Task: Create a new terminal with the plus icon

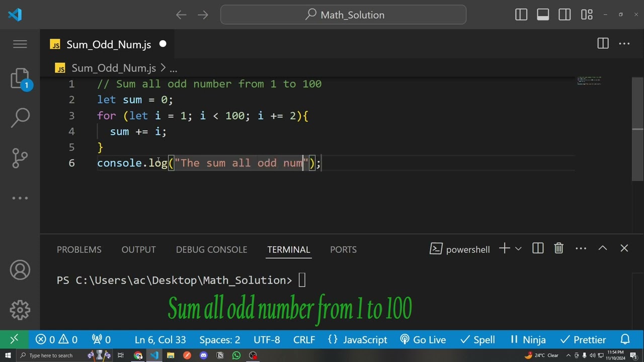Action: tap(504, 248)
